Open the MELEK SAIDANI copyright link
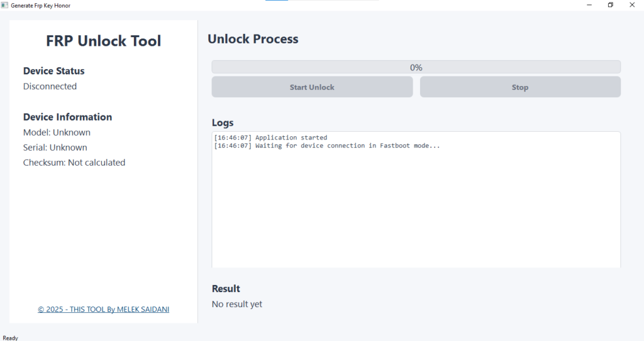The width and height of the screenshot is (644, 341). pos(103,309)
